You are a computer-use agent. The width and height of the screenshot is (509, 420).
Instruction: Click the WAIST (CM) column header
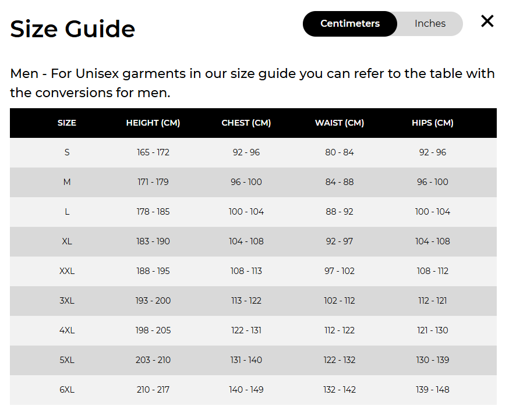point(340,123)
